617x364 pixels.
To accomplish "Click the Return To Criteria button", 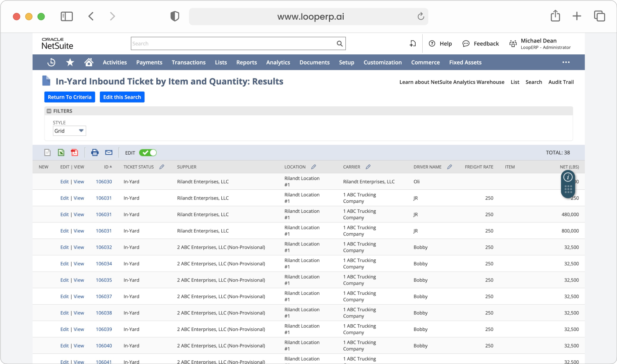I will click(x=70, y=97).
